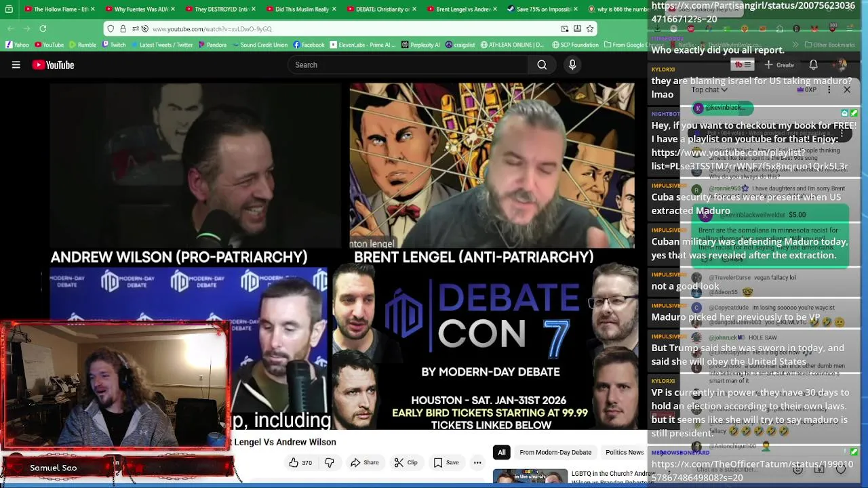Go forward with the browser arrow
868x488 pixels.
pos(26,28)
